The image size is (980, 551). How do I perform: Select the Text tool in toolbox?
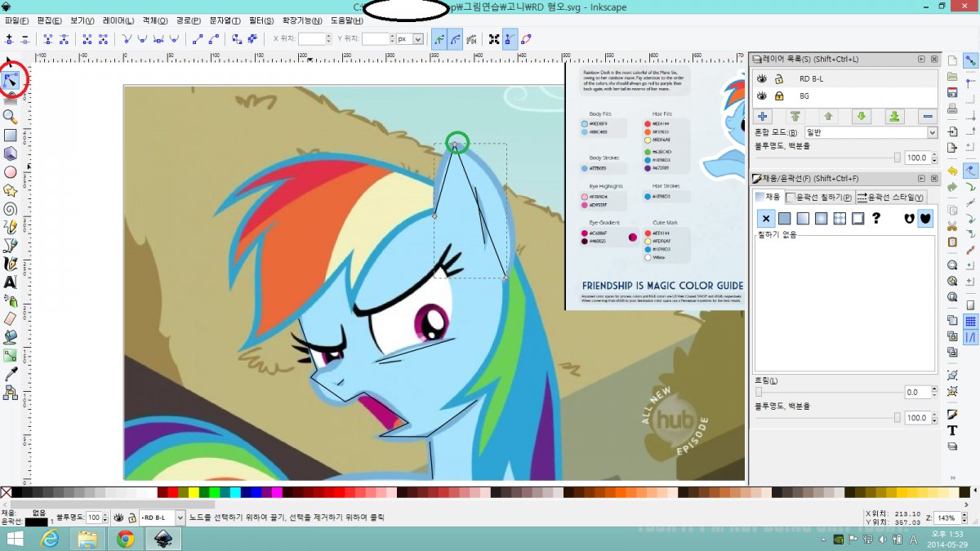pos(11,282)
